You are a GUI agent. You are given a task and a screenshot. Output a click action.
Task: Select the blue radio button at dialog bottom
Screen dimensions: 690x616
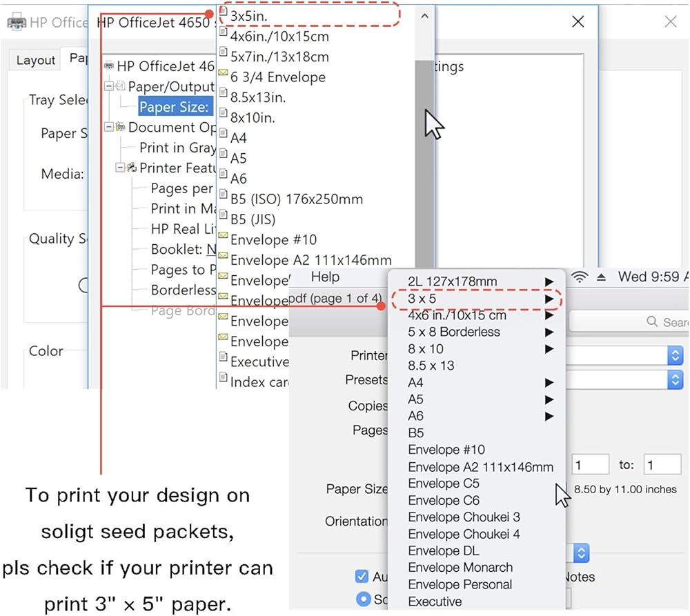(364, 599)
